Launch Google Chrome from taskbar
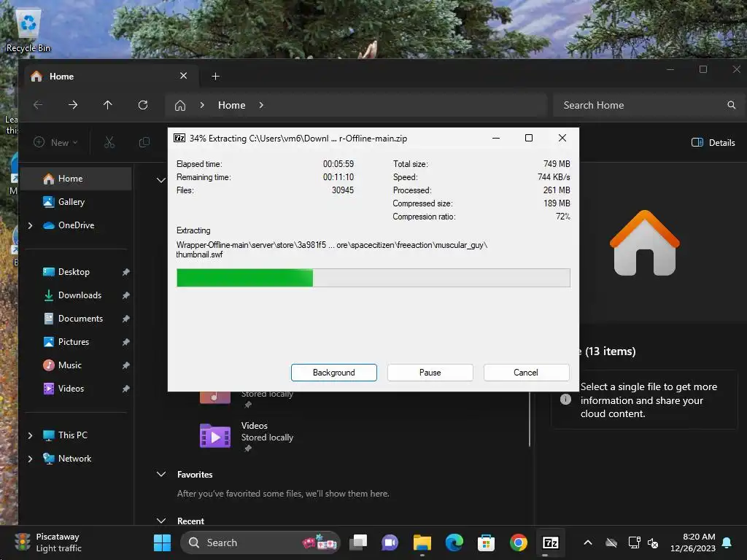The width and height of the screenshot is (747, 560). pyautogui.click(x=519, y=542)
